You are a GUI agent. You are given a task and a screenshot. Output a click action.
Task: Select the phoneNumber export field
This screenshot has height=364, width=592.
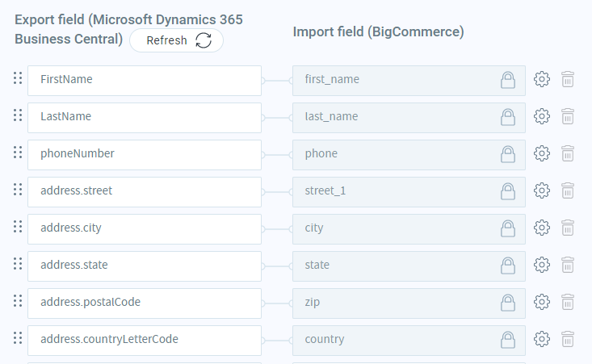click(145, 155)
